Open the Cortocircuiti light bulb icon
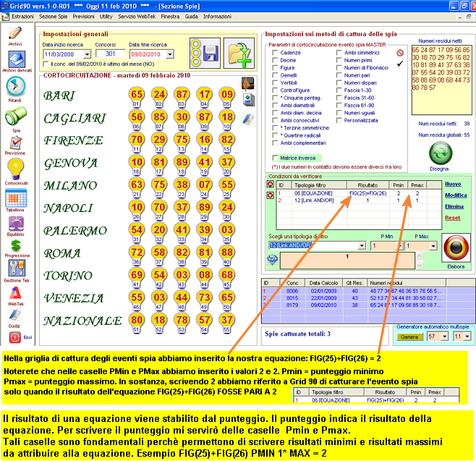This screenshot has width=476, height=461. point(15,169)
